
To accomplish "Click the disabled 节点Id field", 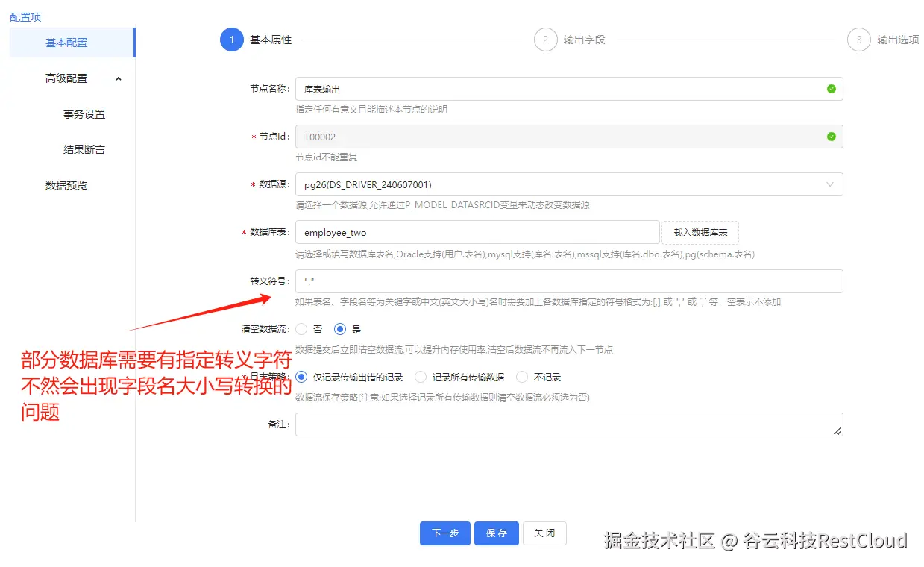I will [x=569, y=137].
